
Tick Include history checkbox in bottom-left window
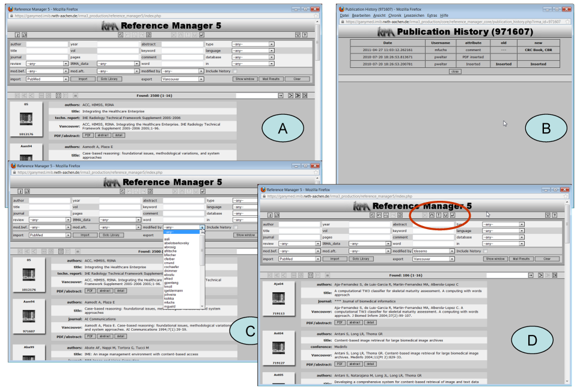pos(236,227)
